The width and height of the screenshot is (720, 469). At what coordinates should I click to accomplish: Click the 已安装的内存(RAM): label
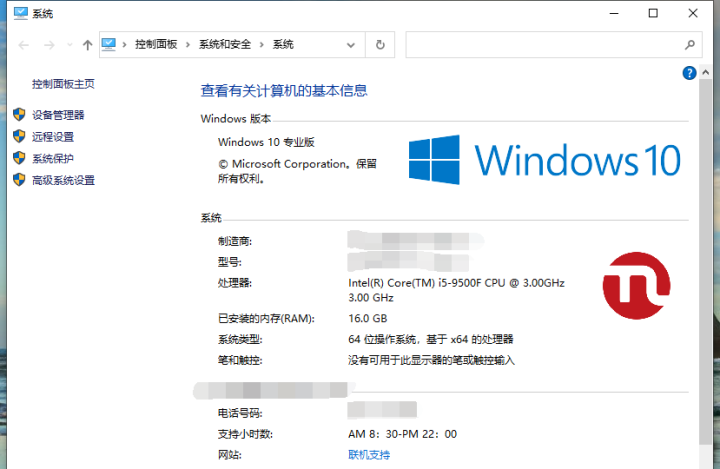(x=266, y=318)
